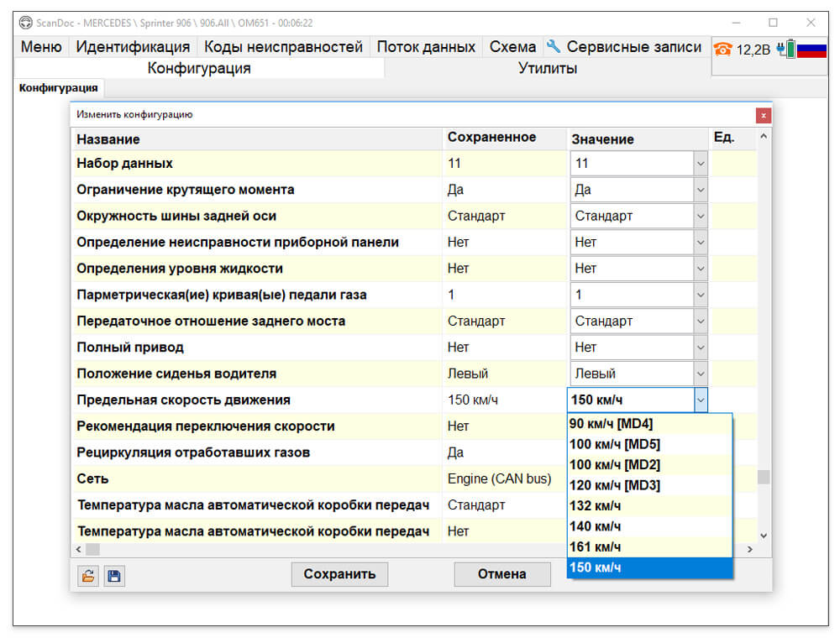Select 100 км/ч [MD5] option
Screen dimensions: 840x643
650,444
